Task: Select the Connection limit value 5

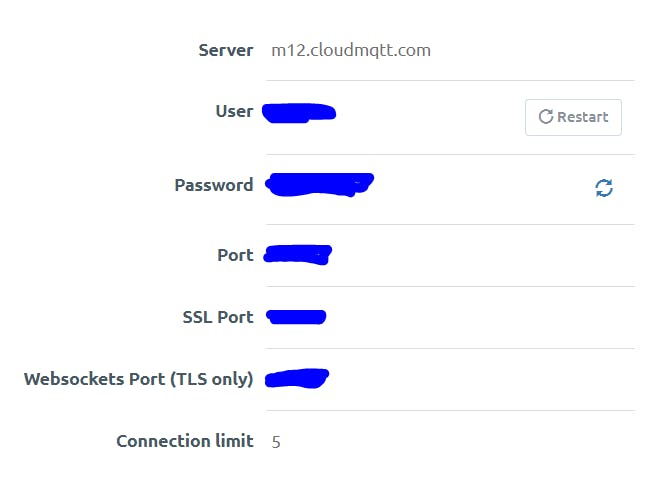Action: (x=276, y=441)
